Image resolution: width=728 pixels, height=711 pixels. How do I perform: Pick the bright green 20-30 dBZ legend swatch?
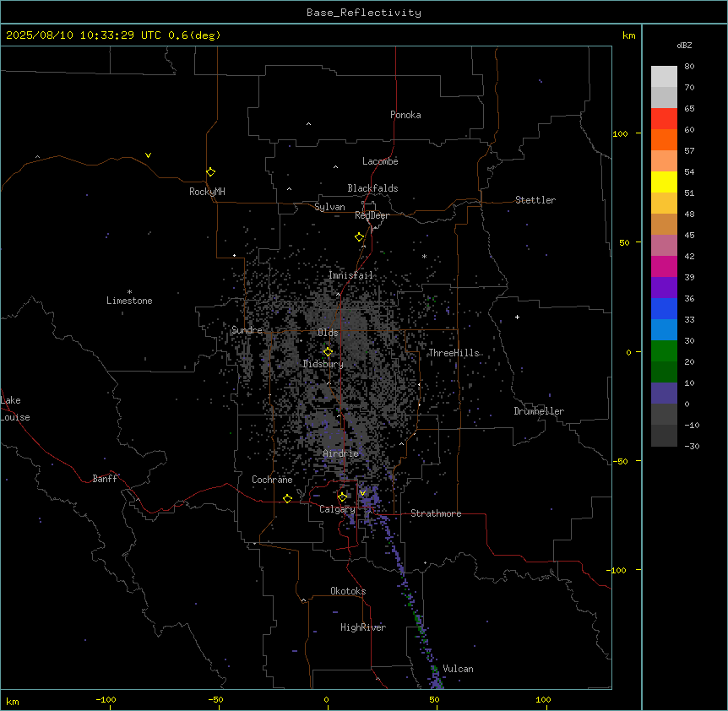coord(664,351)
